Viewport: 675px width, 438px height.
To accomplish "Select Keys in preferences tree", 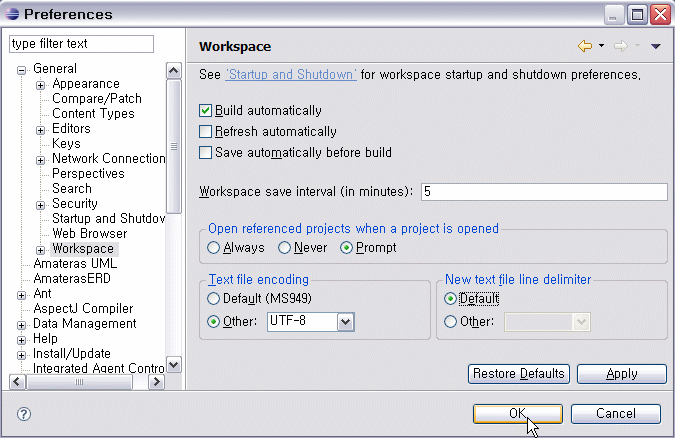I will (66, 143).
